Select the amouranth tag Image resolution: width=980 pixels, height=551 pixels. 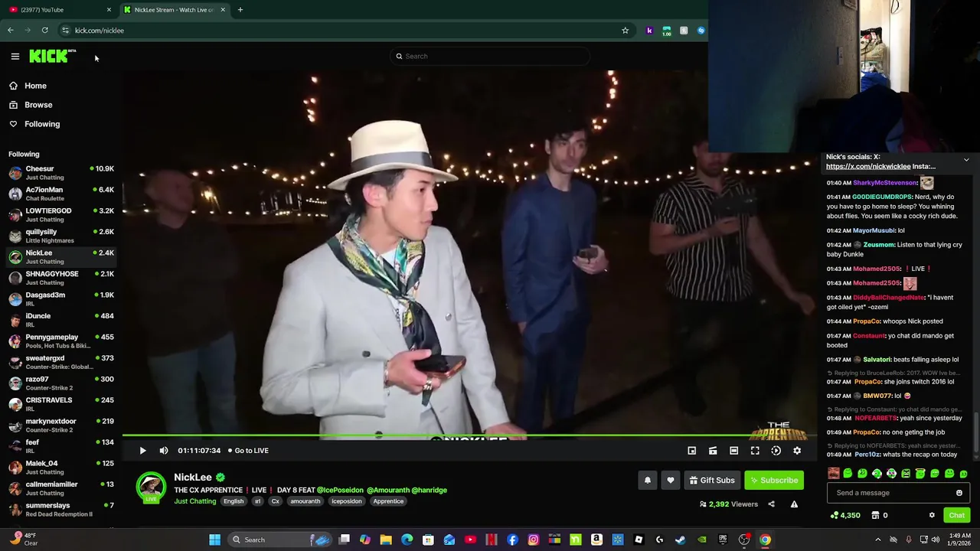(305, 501)
